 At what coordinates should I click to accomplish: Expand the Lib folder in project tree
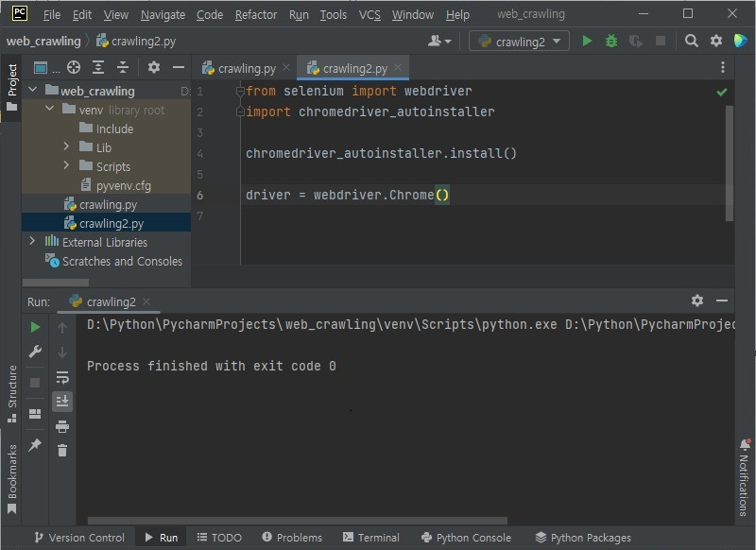coord(67,147)
